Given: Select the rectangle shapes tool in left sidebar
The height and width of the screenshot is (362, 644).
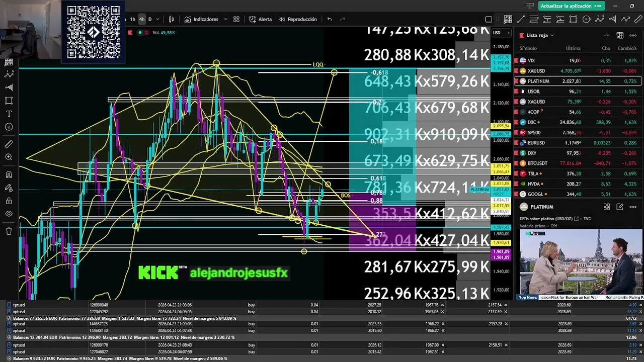Looking at the screenshot, I should click(x=9, y=101).
